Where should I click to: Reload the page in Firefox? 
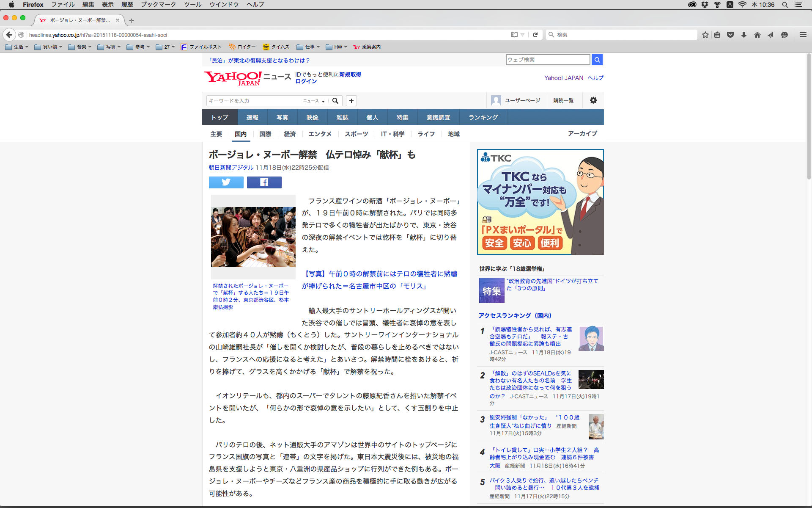(x=535, y=35)
